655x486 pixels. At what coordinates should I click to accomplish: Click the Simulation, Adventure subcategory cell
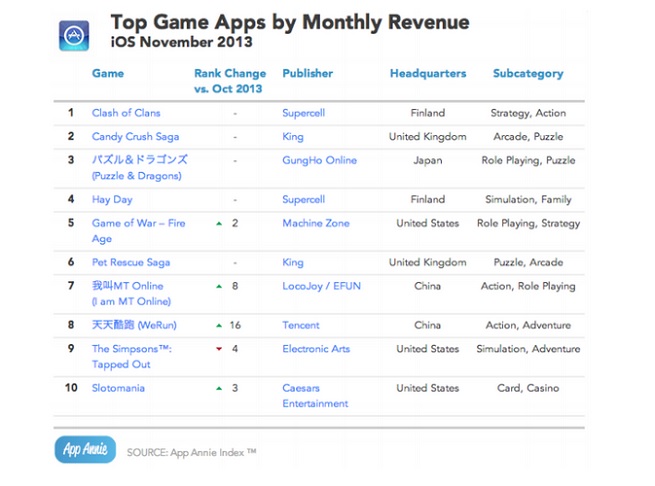pos(528,349)
